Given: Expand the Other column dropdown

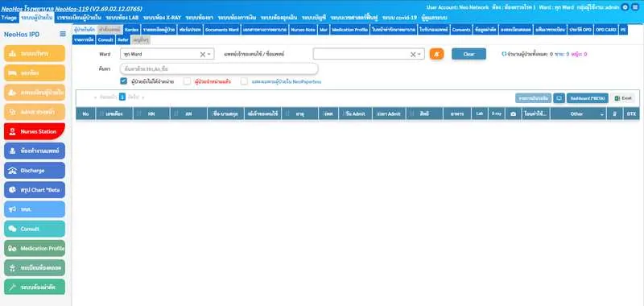Looking at the screenshot, I should 602,114.
